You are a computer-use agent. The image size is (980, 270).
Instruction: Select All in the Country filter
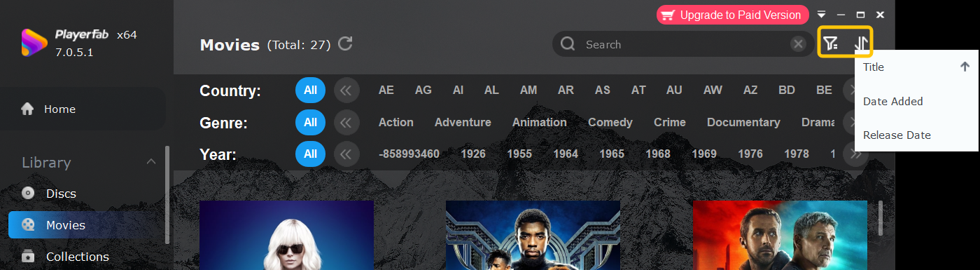310,90
